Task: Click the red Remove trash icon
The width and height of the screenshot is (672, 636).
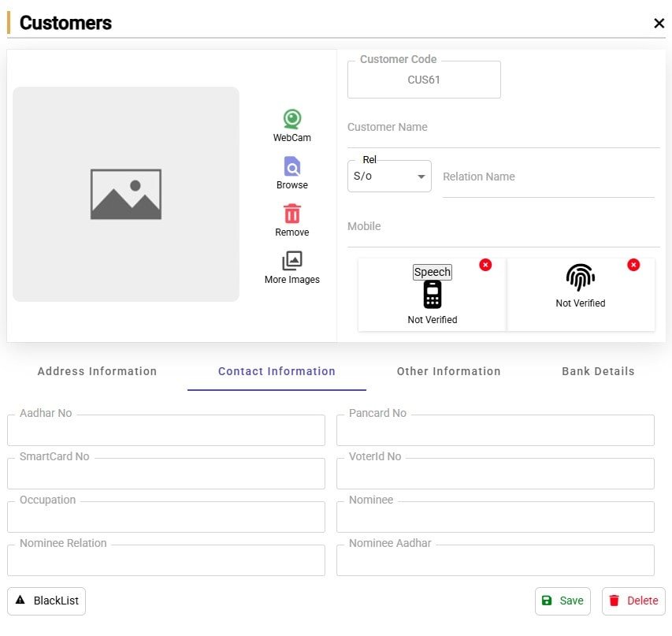Action: coord(292,214)
